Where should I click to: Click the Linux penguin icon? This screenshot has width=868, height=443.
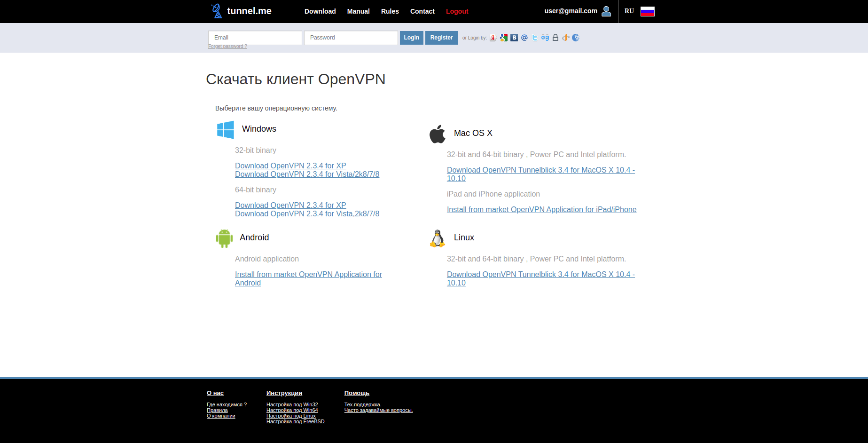(438, 238)
